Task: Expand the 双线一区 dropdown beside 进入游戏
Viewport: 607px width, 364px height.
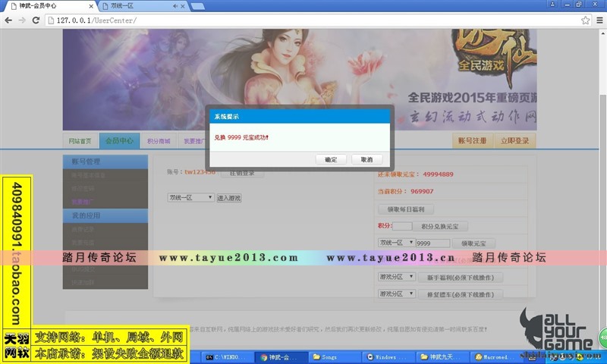Action: 190,197
